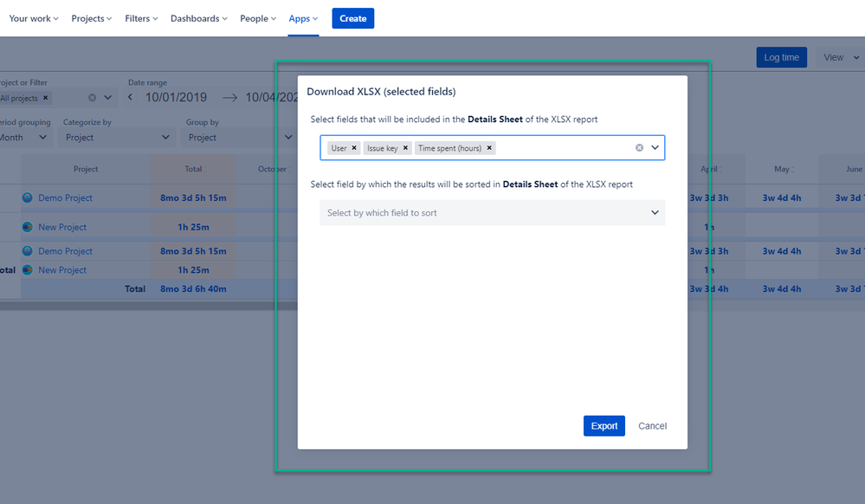
Task: Open the Group by Project dropdown
Action: [240, 138]
